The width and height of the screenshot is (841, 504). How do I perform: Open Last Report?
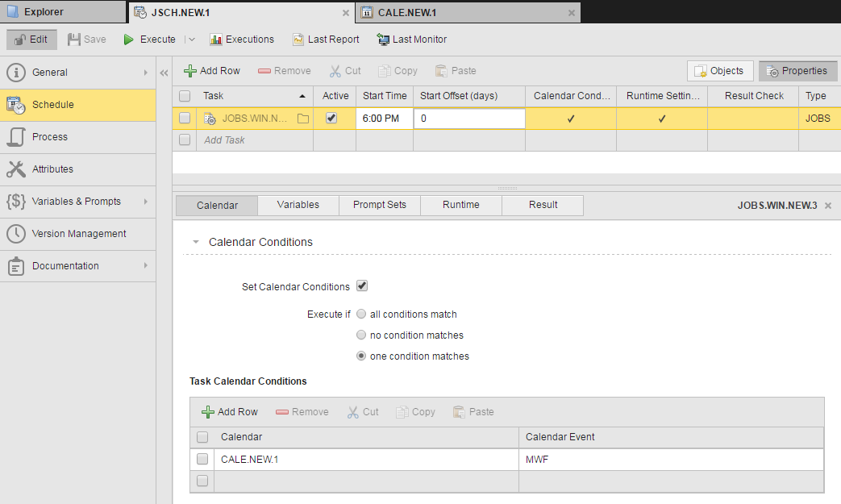click(326, 40)
